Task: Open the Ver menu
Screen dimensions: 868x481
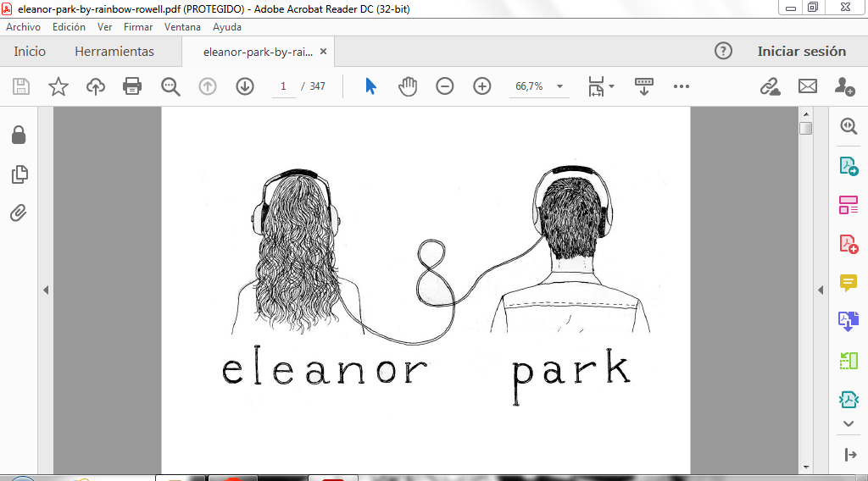Action: (104, 26)
